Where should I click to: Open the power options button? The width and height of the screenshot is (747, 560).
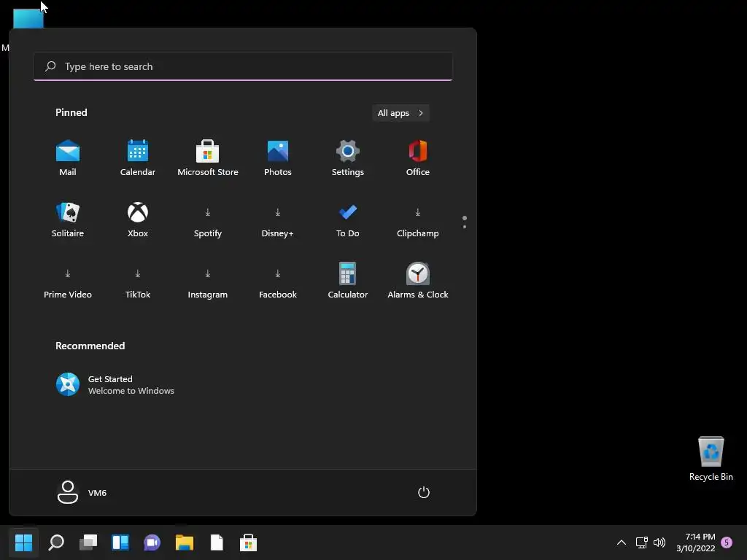click(424, 492)
